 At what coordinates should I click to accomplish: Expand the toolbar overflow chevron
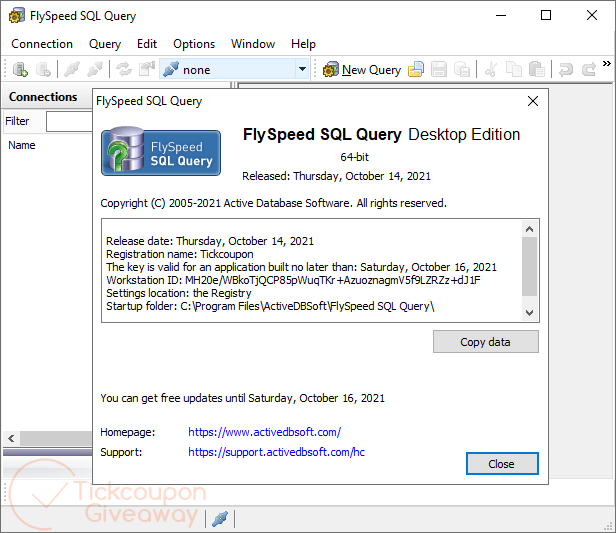tap(607, 64)
